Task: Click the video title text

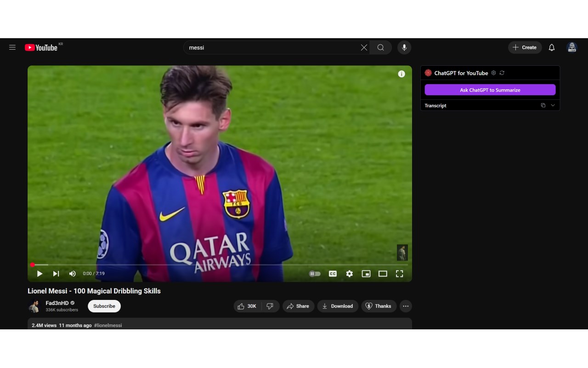Action: click(x=94, y=291)
